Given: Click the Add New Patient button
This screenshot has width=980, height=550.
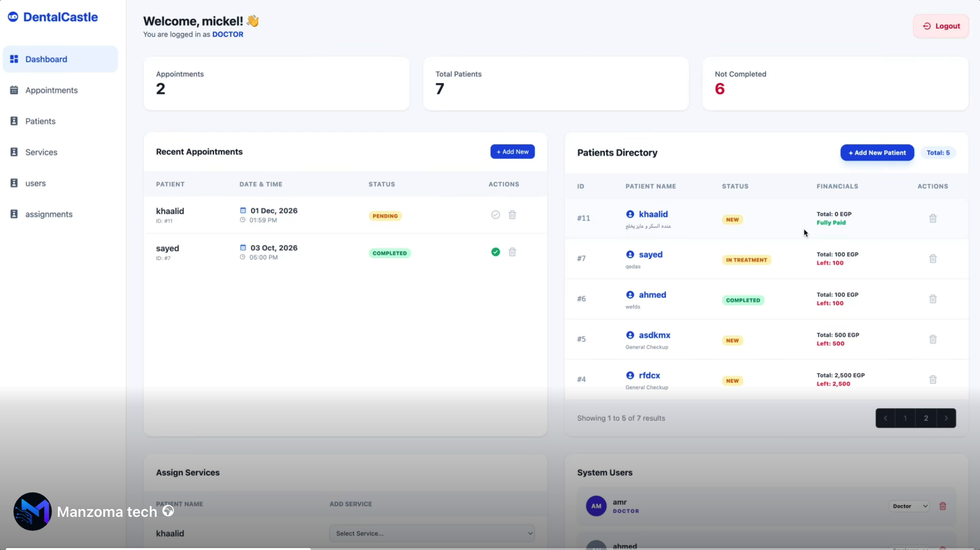Looking at the screenshot, I should tap(877, 153).
